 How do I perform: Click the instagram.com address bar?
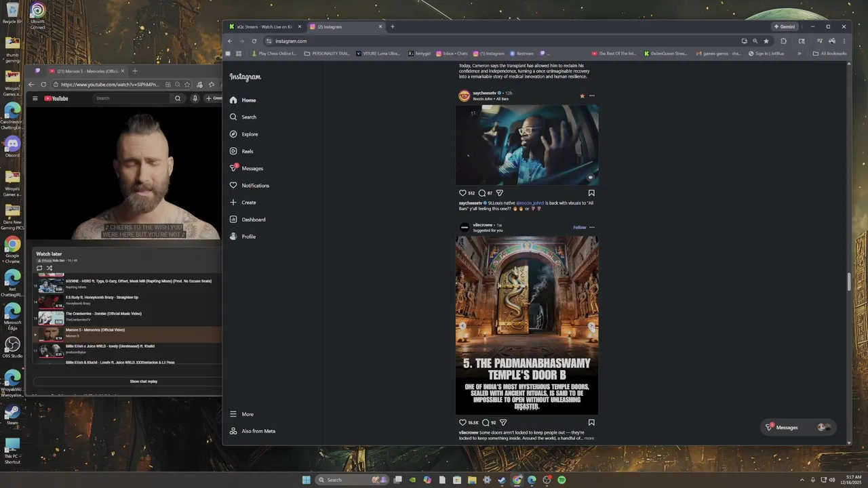click(x=502, y=41)
